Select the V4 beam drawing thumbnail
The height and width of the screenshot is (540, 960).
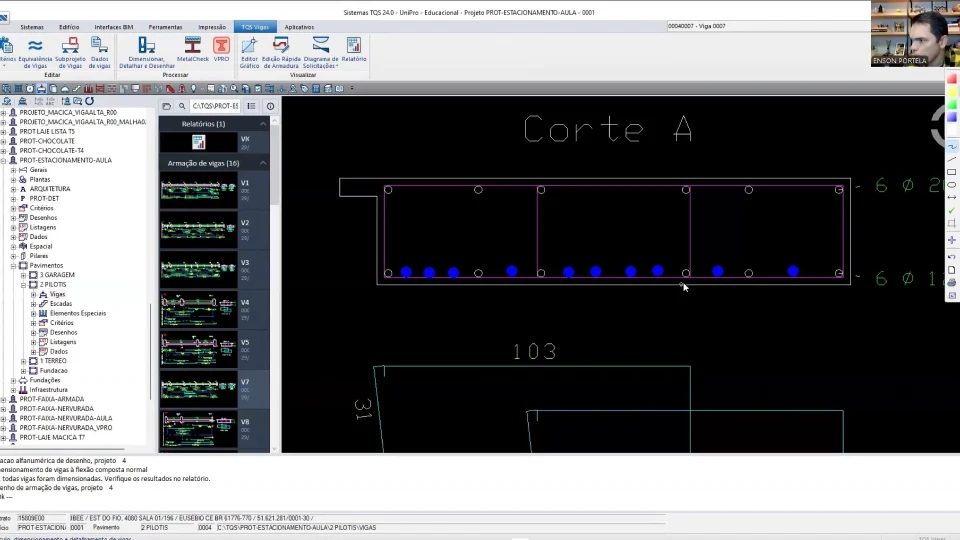198,310
